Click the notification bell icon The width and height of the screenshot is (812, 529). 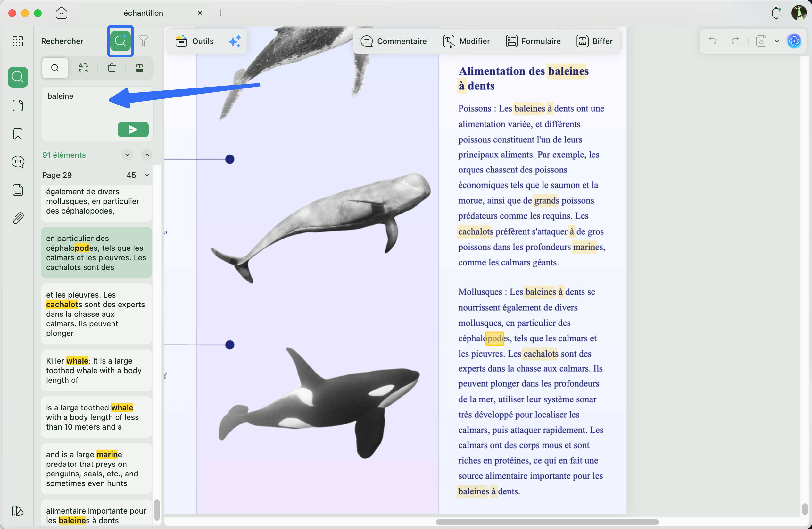coord(776,13)
